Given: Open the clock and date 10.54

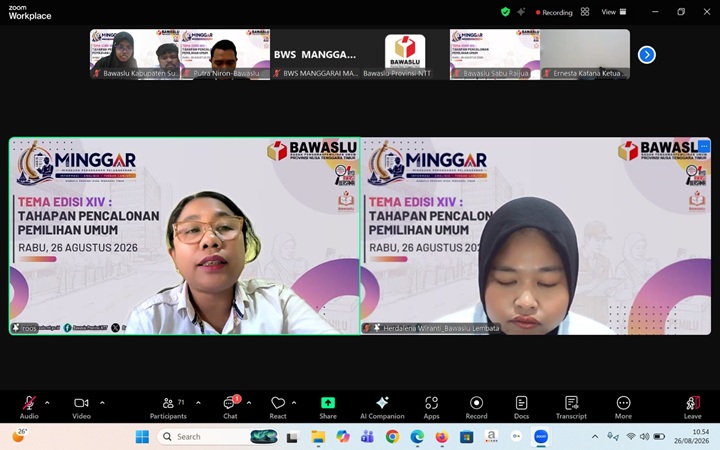Looking at the screenshot, I should coord(691,436).
